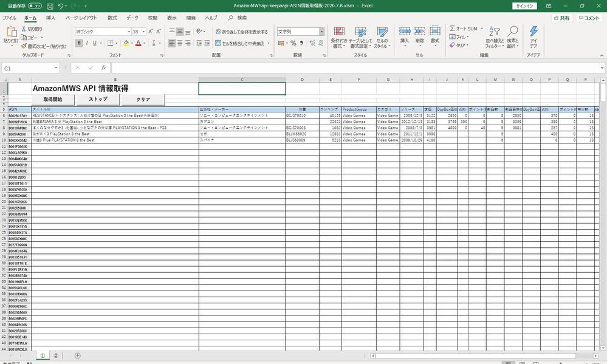
Task: Click the Borders icon in Font group
Action: [x=111, y=43]
